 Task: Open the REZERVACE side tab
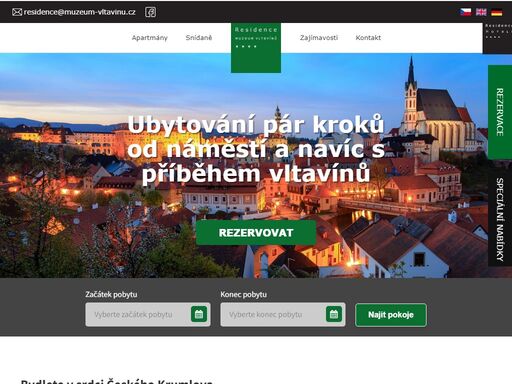(500, 112)
